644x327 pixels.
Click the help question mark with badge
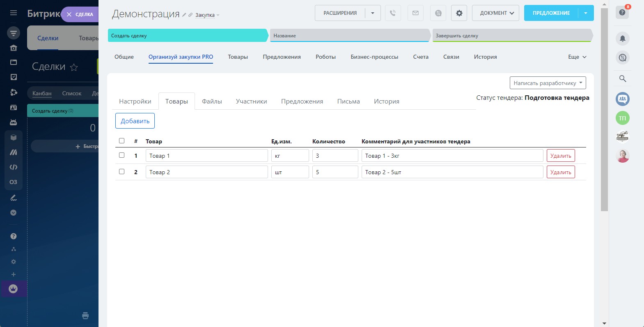pos(622,12)
